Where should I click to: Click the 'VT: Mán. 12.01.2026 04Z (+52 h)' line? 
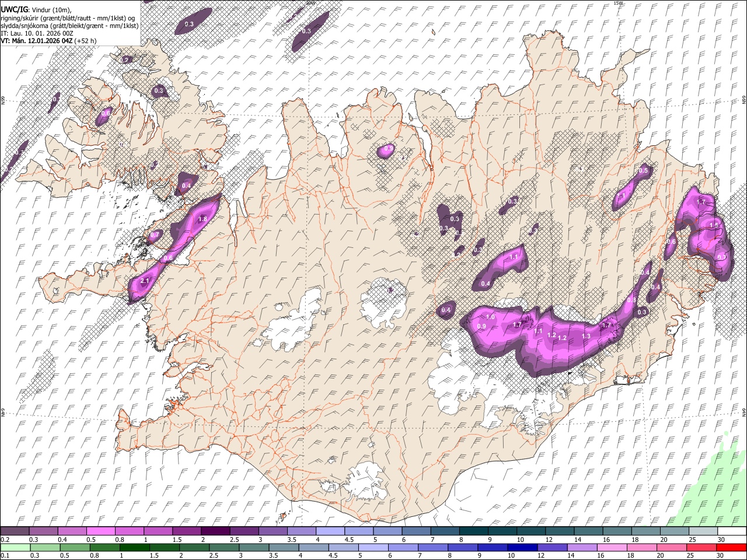click(48, 41)
